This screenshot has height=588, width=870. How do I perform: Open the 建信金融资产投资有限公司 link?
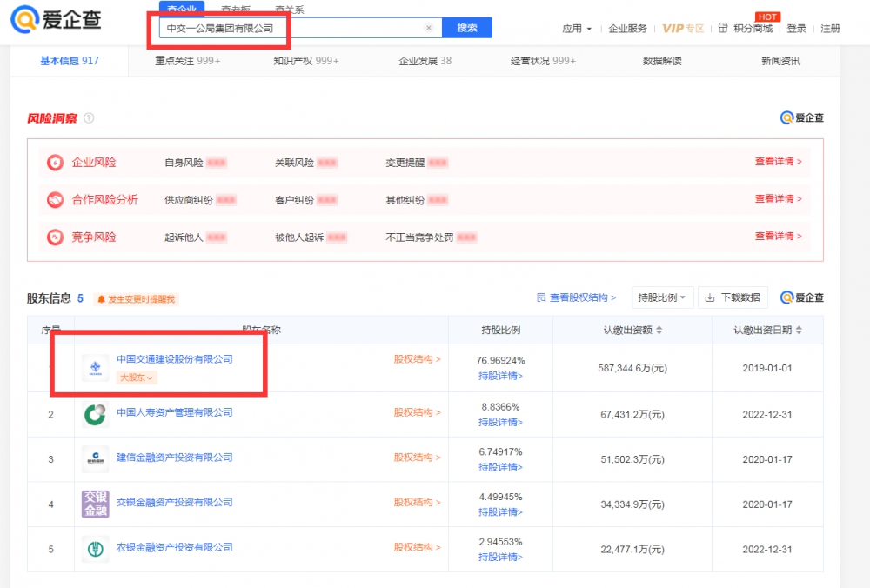pyautogui.click(x=174, y=458)
